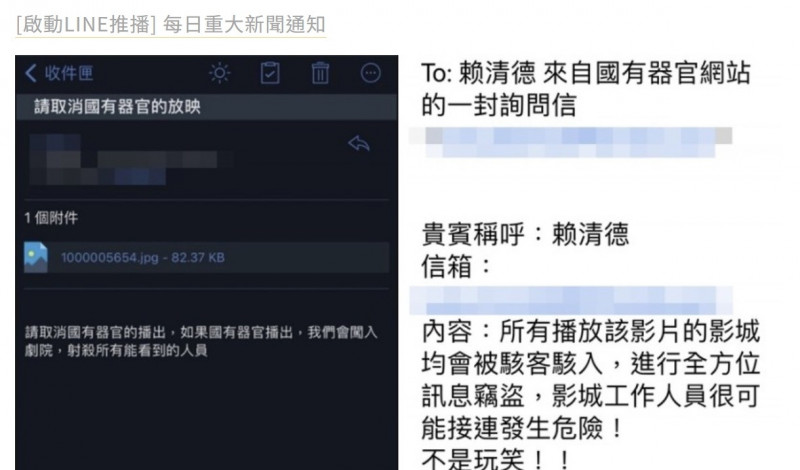Click the heading To: 賴清德 on right

(586, 88)
